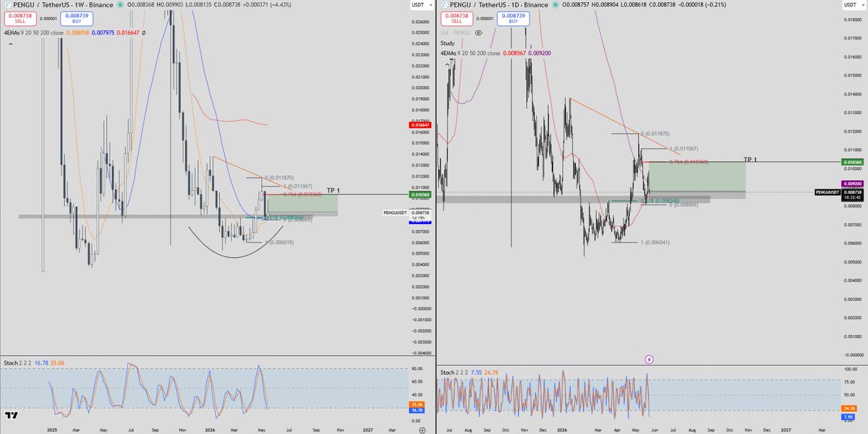Image resolution: width=868 pixels, height=434 pixels.
Task: Click the 1 (0.011067) Fibonacci label on the daily chart
Action: pyautogui.click(x=684, y=149)
